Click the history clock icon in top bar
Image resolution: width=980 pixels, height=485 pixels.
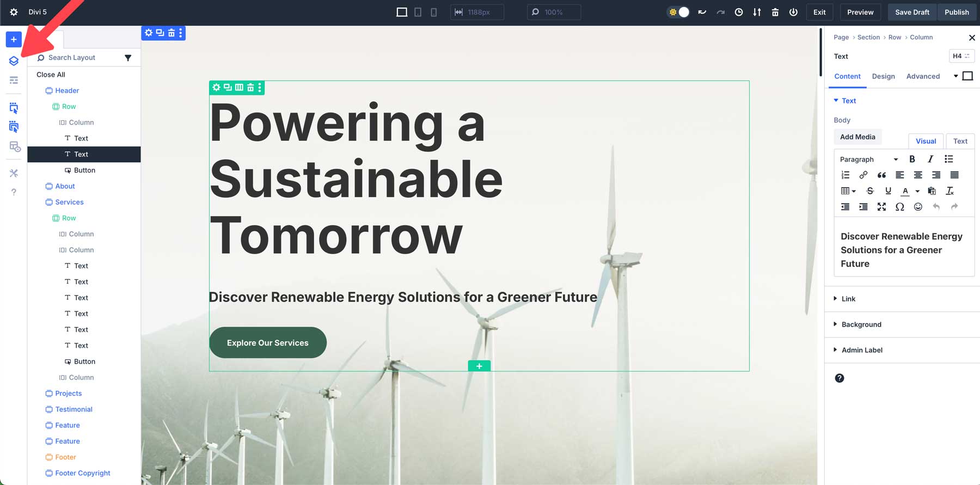coord(738,12)
